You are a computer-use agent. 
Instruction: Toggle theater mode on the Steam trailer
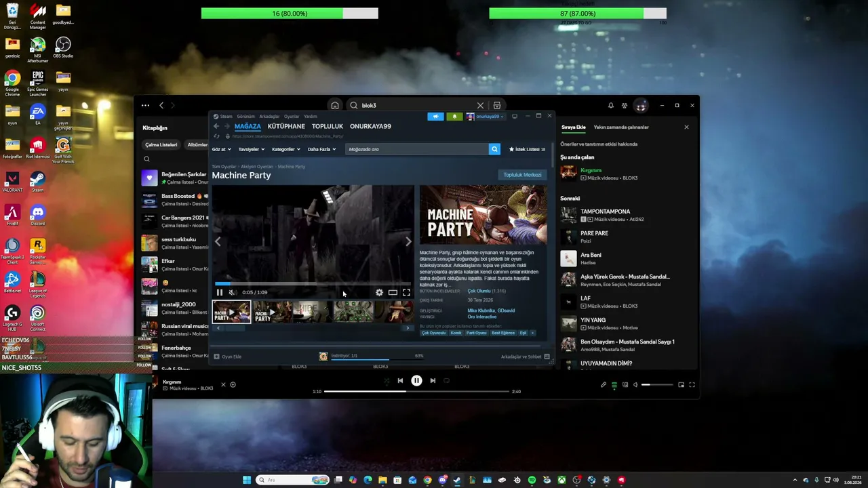(393, 292)
